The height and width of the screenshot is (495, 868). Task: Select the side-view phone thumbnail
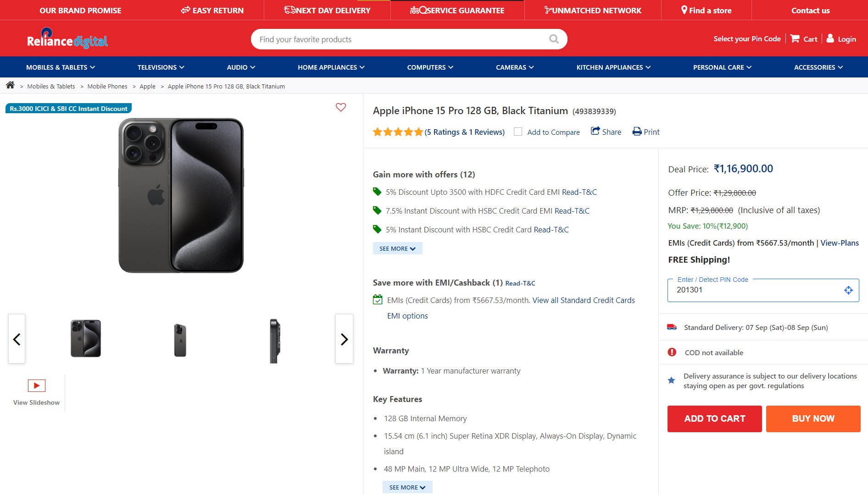pyautogui.click(x=274, y=340)
